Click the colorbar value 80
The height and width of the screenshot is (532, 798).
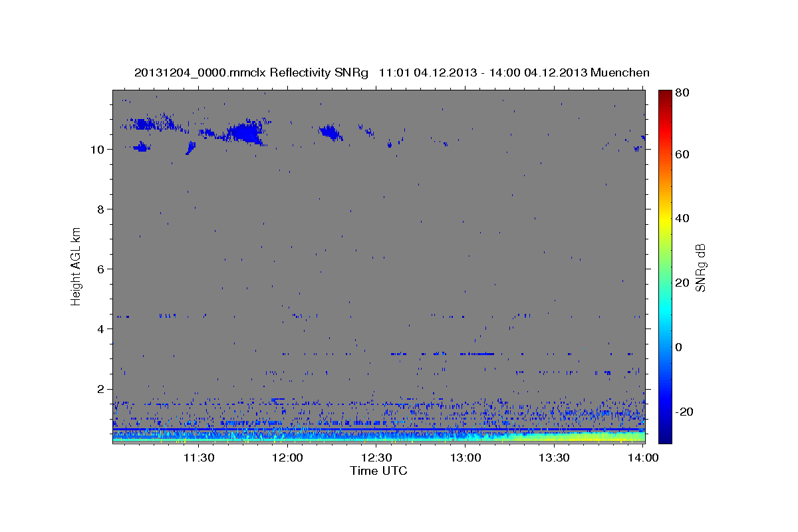pos(683,93)
